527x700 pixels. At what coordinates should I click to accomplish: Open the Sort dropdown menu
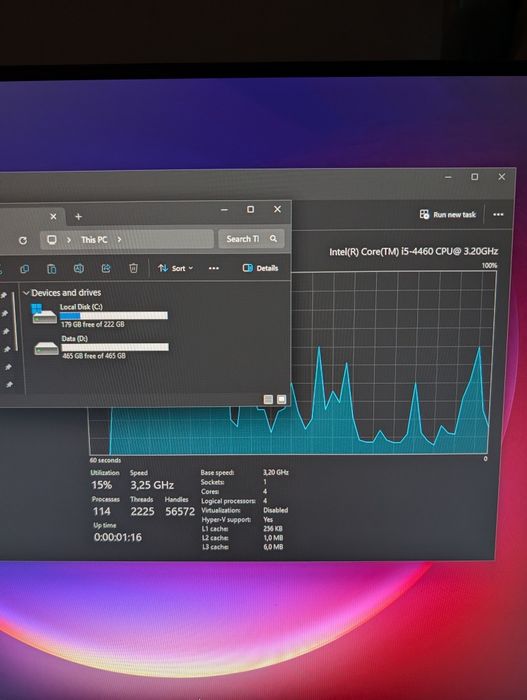tap(176, 268)
